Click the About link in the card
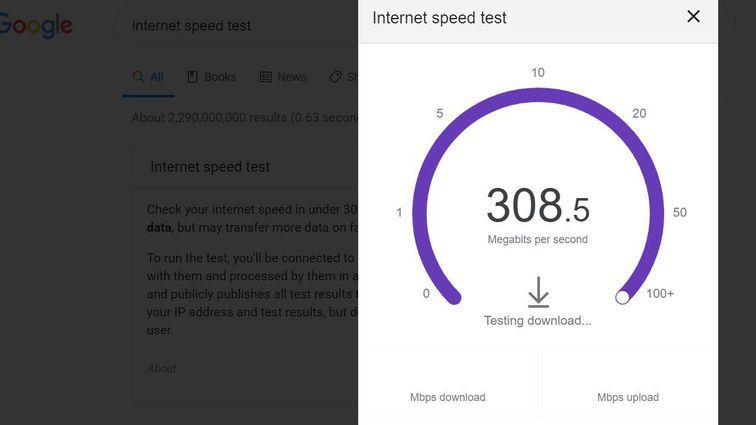 pos(161,368)
